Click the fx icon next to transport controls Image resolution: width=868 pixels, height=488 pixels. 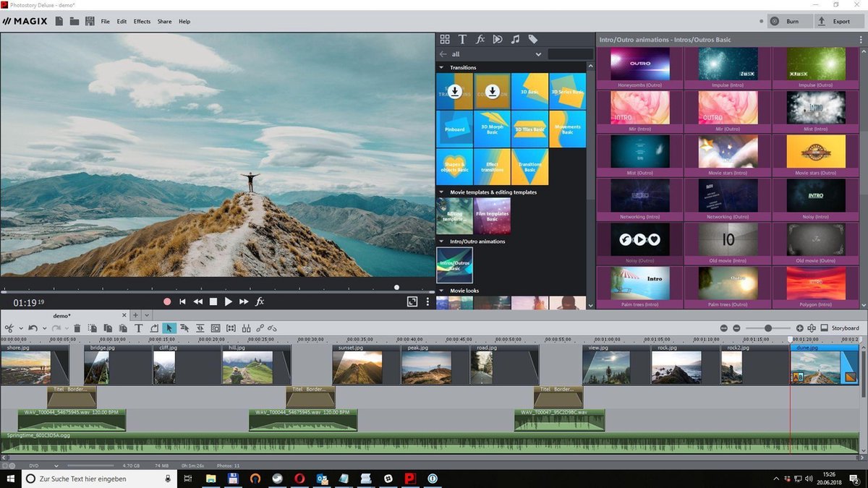[x=260, y=301]
